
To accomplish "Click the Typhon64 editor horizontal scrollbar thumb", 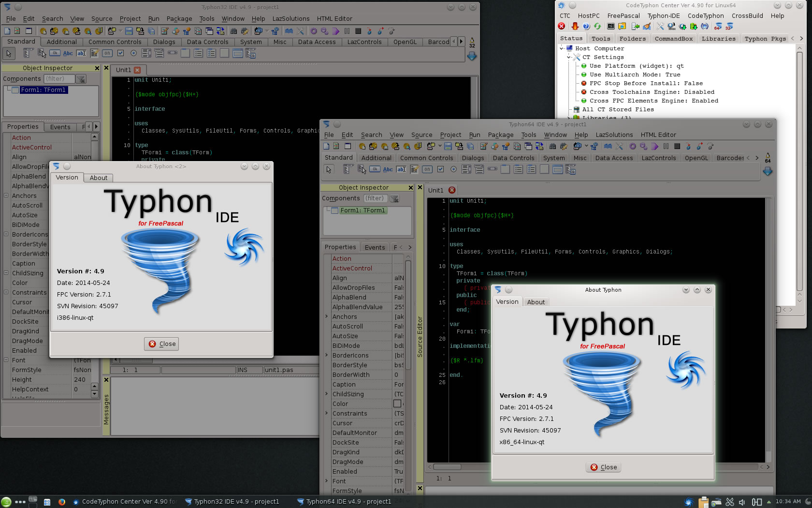I will [x=447, y=467].
